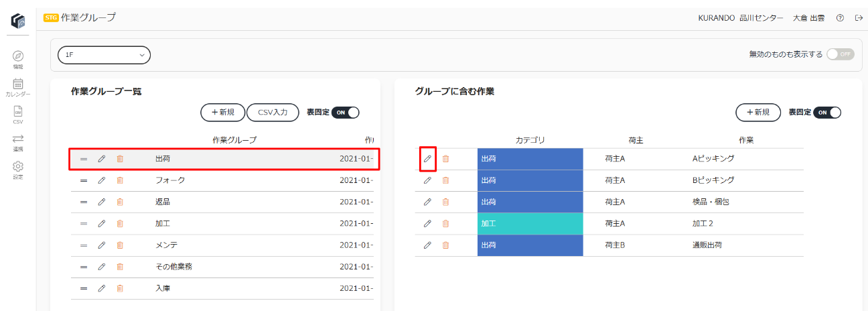Click the 検品・梱包 task name
Screen dimensions: 868x311
point(711,202)
